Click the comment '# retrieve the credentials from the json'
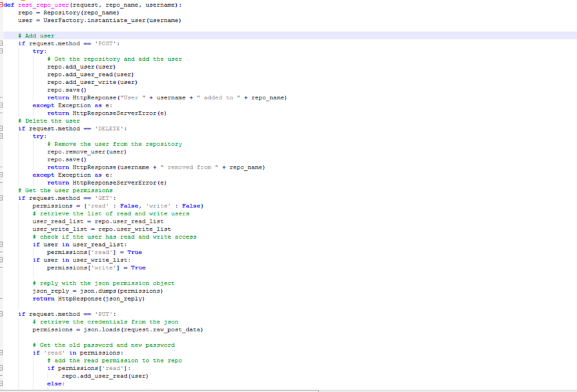 (x=105, y=321)
